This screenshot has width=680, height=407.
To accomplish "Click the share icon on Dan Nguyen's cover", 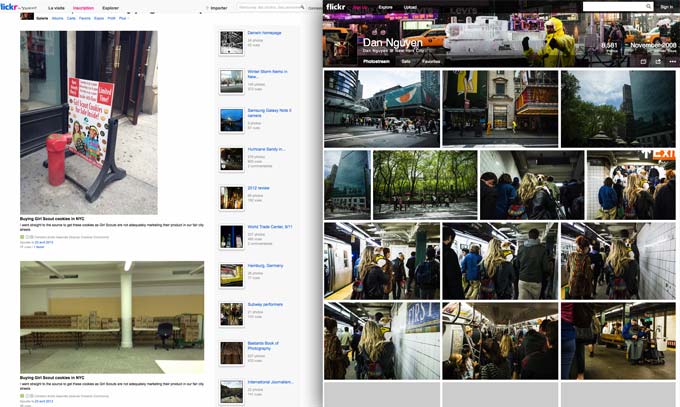I will tap(658, 62).
